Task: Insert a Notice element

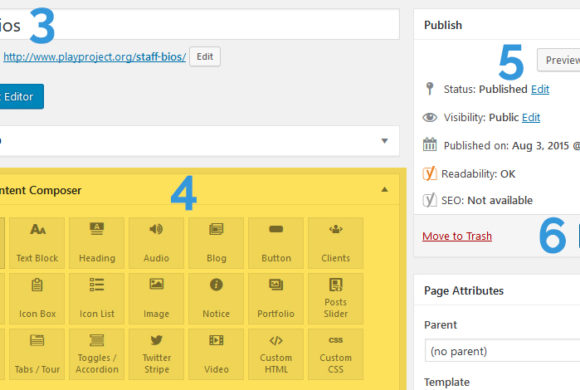Action: pyautogui.click(x=216, y=299)
